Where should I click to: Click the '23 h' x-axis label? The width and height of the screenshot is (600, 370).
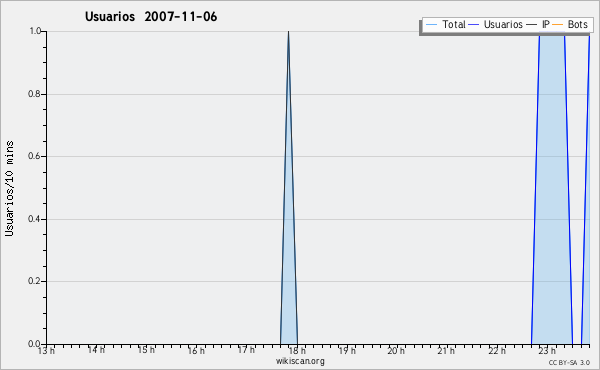point(547,350)
